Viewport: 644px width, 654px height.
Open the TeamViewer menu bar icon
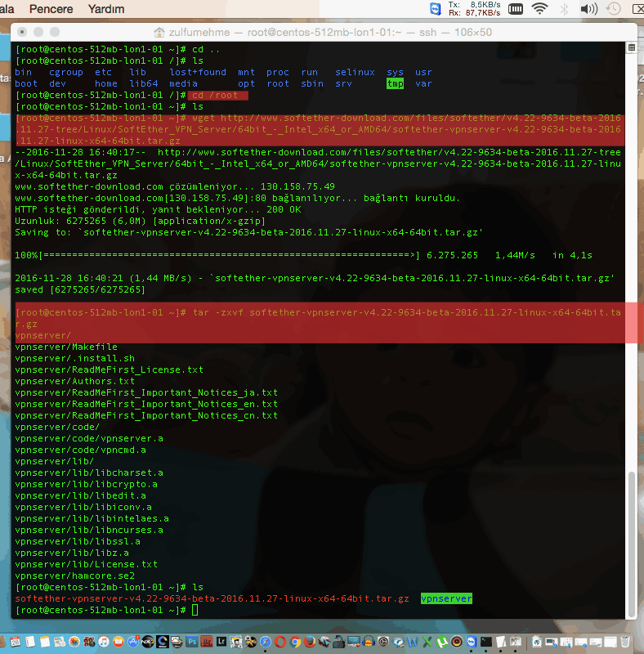coord(434,9)
